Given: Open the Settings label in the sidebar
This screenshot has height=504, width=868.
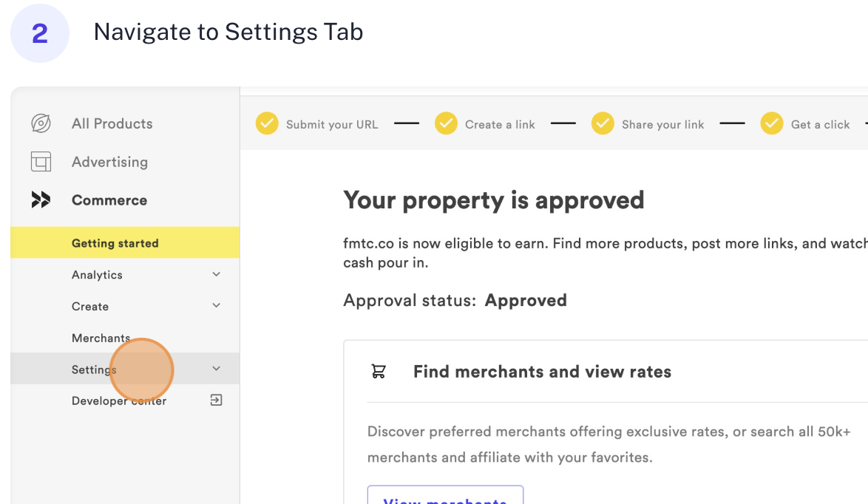Looking at the screenshot, I should (x=93, y=370).
